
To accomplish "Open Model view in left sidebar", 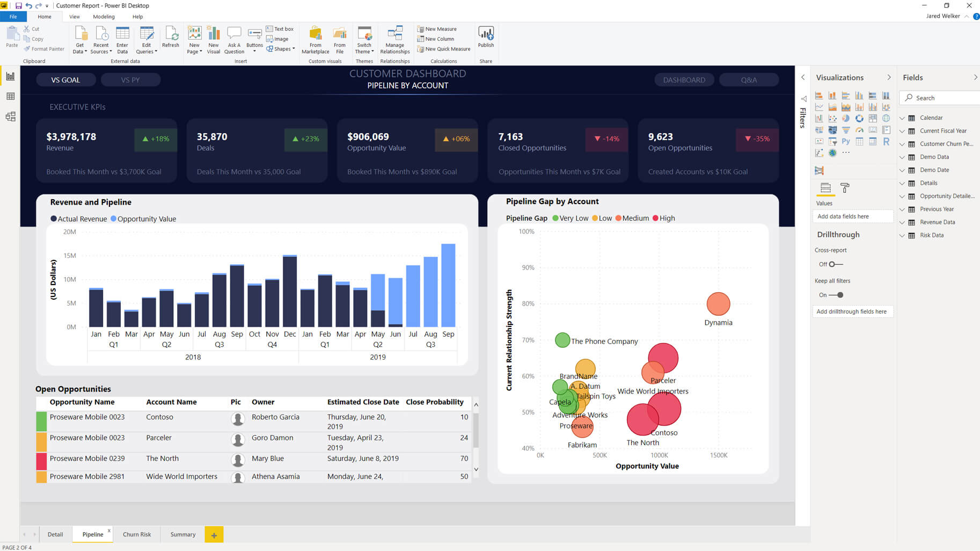I will (x=10, y=117).
